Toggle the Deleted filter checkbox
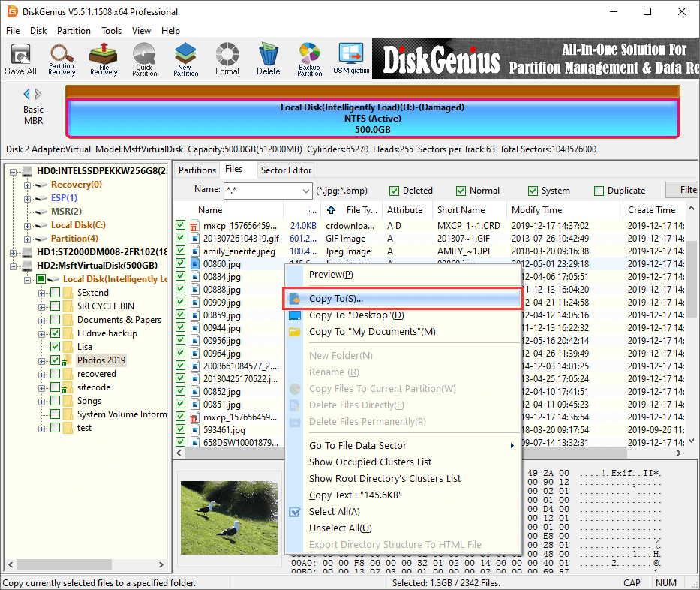The width and height of the screenshot is (700, 590). pyautogui.click(x=394, y=191)
